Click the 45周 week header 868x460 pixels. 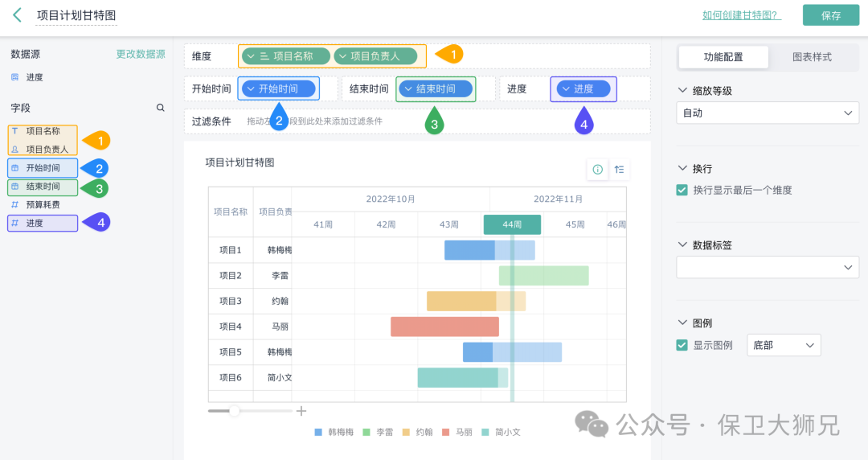[575, 224]
